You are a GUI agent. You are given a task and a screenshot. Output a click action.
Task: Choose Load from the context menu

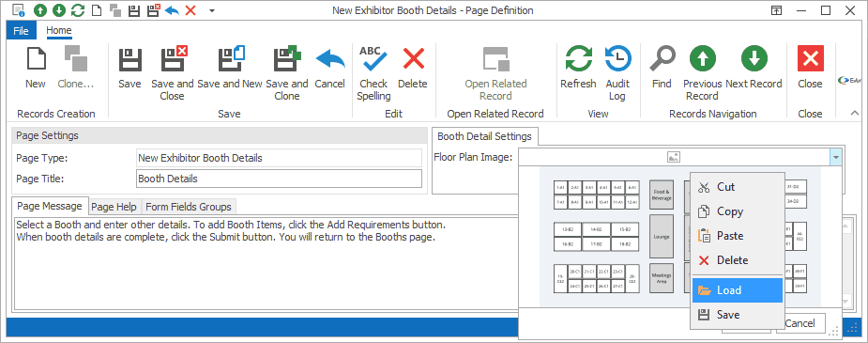coord(738,290)
